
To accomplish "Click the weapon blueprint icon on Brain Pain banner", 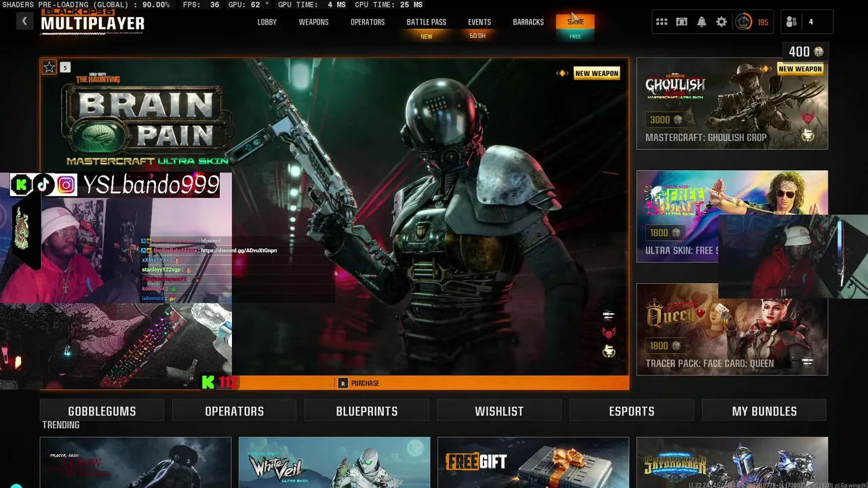I will [608, 315].
